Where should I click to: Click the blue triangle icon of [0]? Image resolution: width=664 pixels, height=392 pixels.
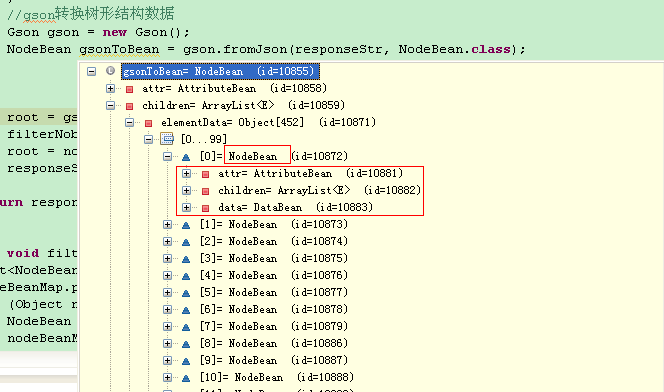[186, 157]
